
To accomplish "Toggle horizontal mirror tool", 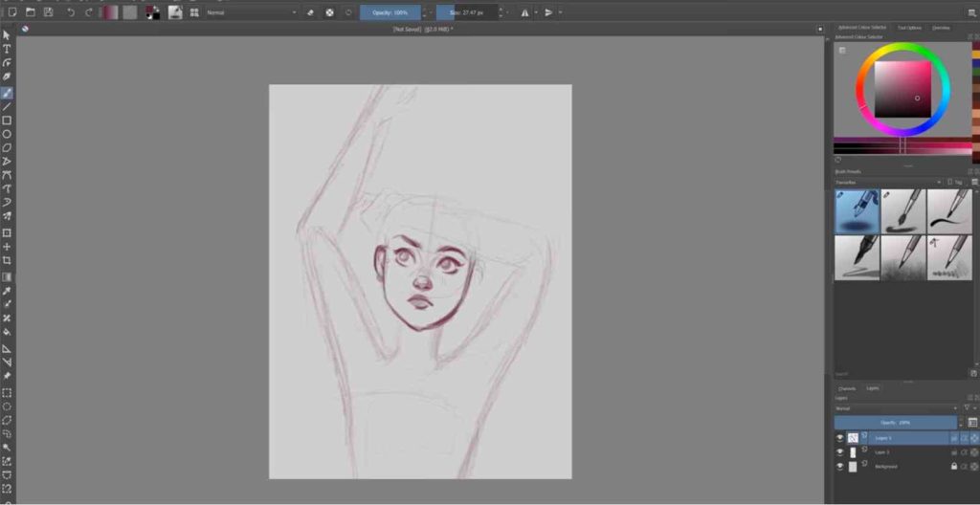I will click(524, 11).
